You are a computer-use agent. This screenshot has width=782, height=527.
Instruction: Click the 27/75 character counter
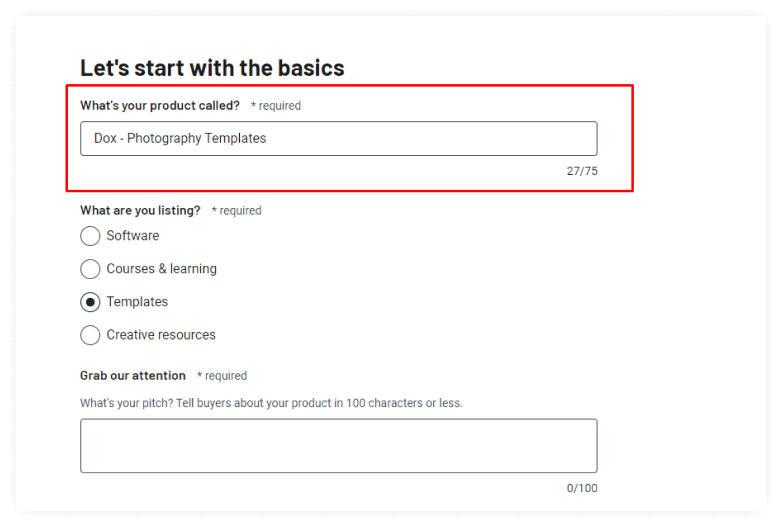coord(582,171)
